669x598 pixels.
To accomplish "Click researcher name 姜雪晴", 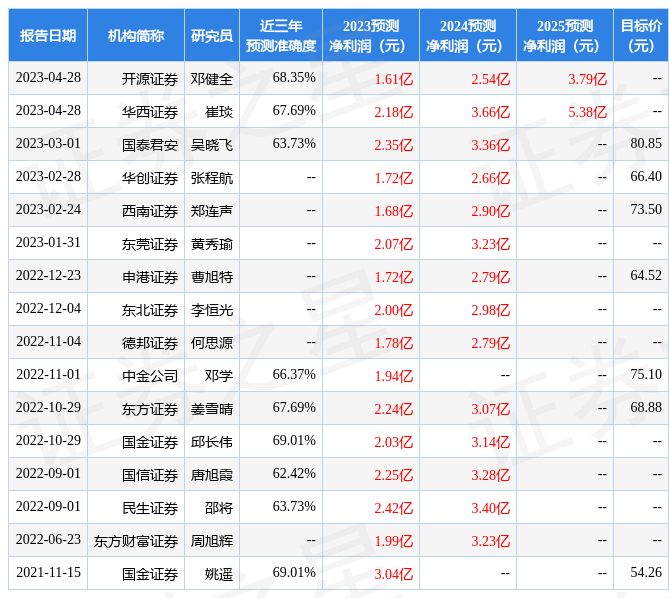I will (x=212, y=409).
